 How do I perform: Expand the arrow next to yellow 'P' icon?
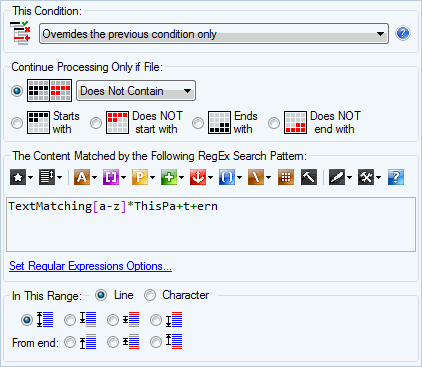[x=152, y=177]
